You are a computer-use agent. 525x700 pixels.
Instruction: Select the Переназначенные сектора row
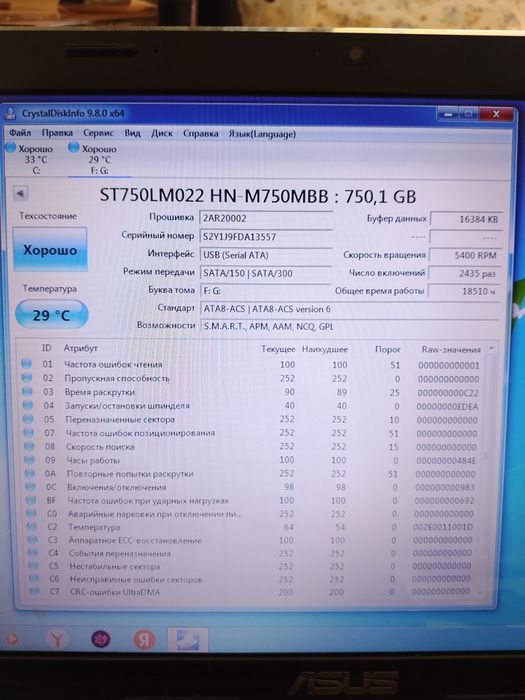coord(251,420)
